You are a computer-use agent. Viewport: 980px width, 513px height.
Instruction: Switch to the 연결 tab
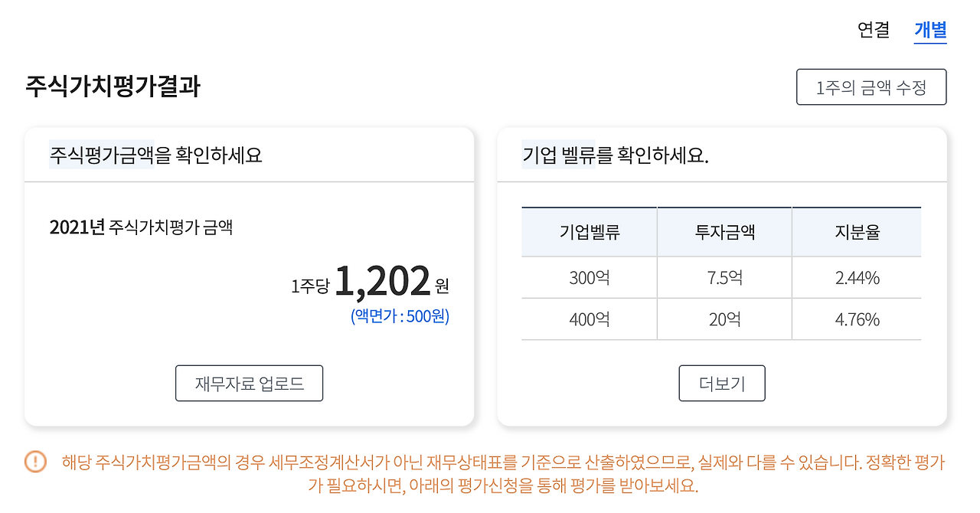point(871,30)
